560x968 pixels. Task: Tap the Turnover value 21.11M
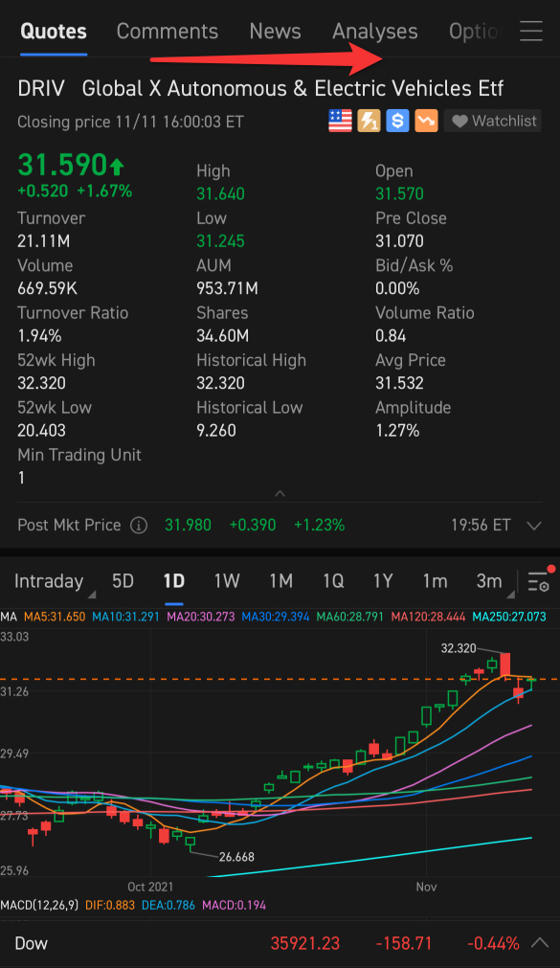[43, 240]
